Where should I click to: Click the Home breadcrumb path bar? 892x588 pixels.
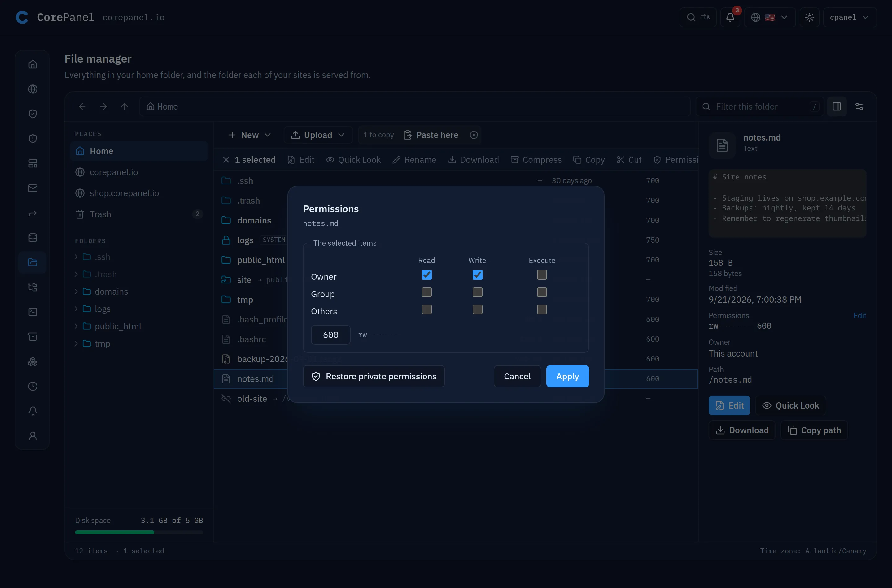(415, 106)
